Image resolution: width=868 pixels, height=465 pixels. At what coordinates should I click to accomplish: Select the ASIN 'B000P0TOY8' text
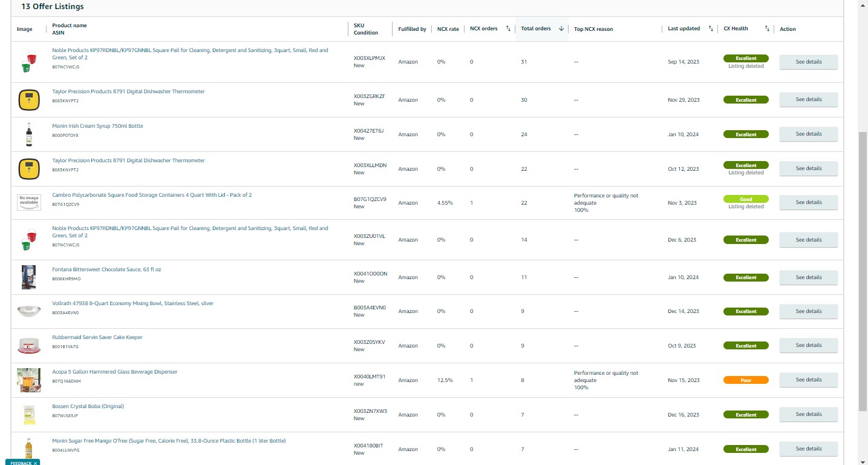pos(65,136)
